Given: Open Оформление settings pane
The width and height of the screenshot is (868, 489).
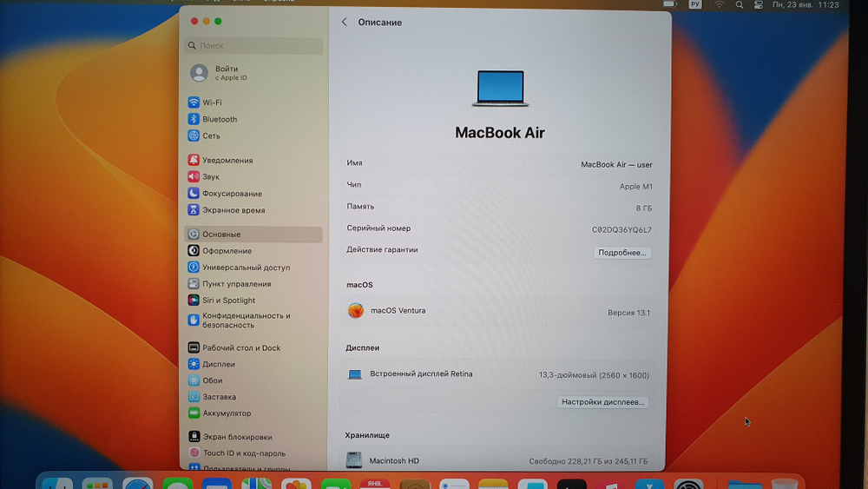Looking at the screenshot, I should click(x=220, y=251).
